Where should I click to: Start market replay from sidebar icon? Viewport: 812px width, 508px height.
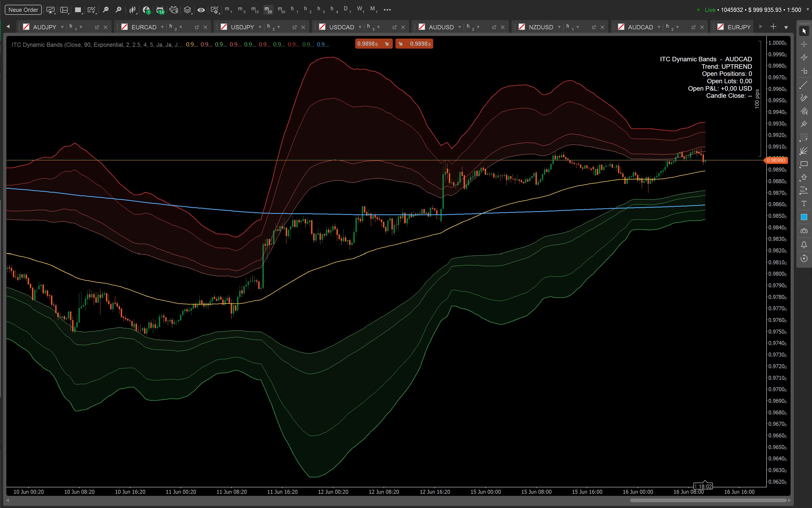click(804, 258)
